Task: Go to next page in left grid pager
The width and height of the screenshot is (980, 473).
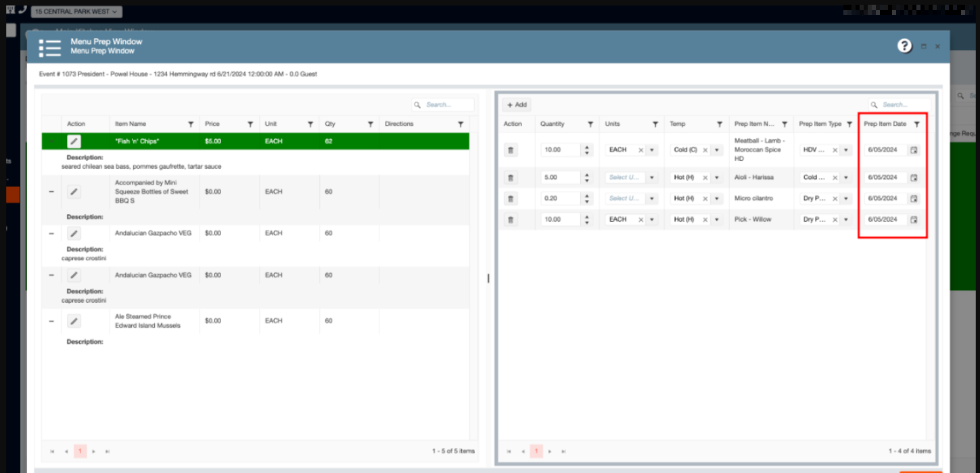Action: point(94,451)
